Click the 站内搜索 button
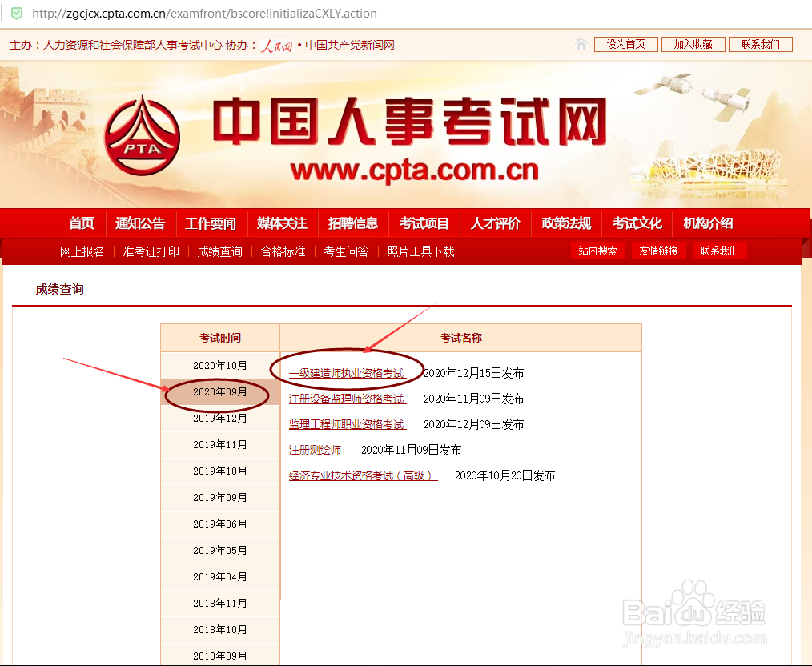This screenshot has width=812, height=666. (x=598, y=251)
